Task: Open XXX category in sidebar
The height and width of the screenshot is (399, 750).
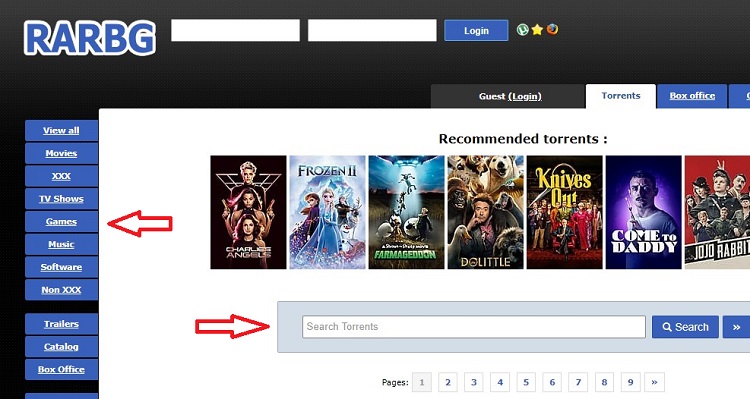Action: coord(61,176)
